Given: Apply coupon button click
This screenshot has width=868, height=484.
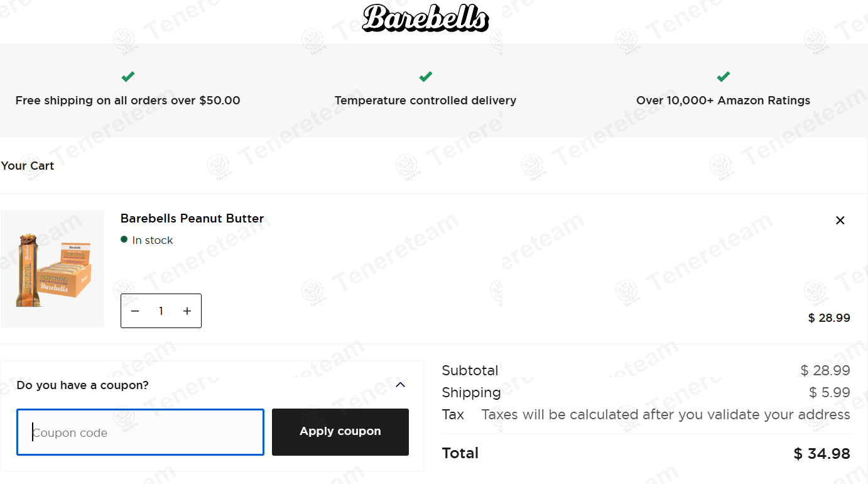Looking at the screenshot, I should pos(340,432).
